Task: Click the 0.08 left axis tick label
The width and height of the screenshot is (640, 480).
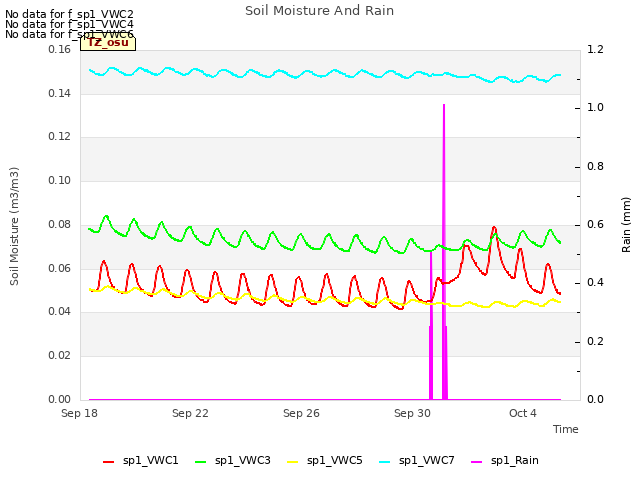Action: pyautogui.click(x=60, y=224)
